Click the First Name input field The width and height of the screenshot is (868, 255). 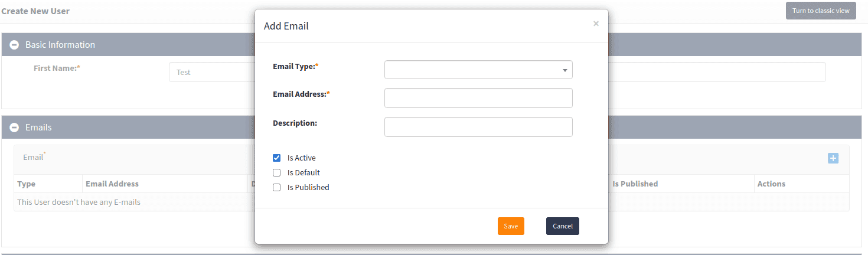211,72
